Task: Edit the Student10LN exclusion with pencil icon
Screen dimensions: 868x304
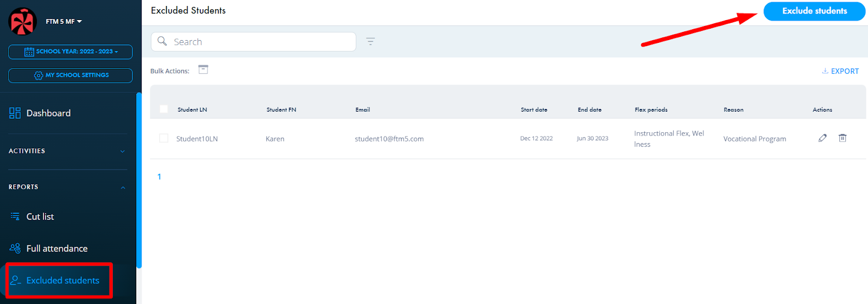Action: 822,138
